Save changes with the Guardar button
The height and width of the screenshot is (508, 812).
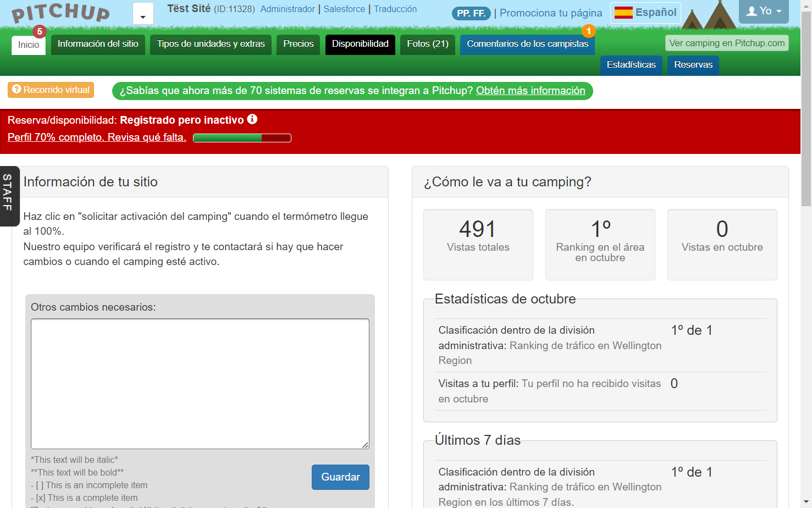(340, 477)
